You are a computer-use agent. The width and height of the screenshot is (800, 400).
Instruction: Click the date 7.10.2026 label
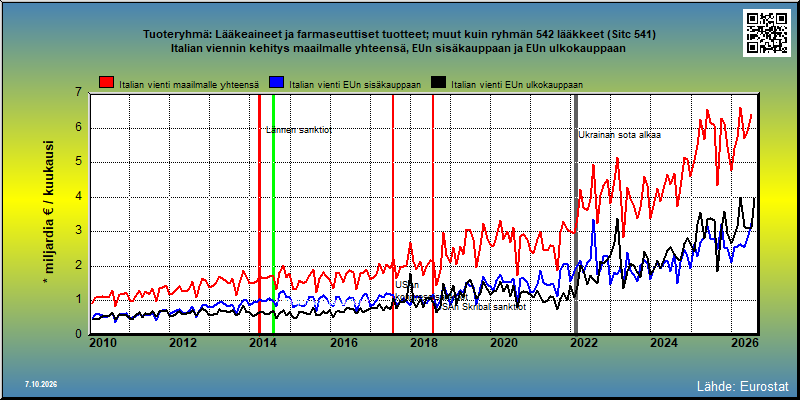40,384
